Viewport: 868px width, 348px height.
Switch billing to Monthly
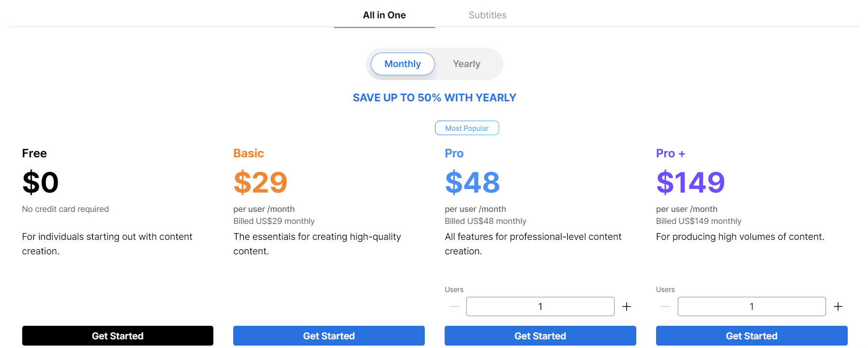point(403,64)
